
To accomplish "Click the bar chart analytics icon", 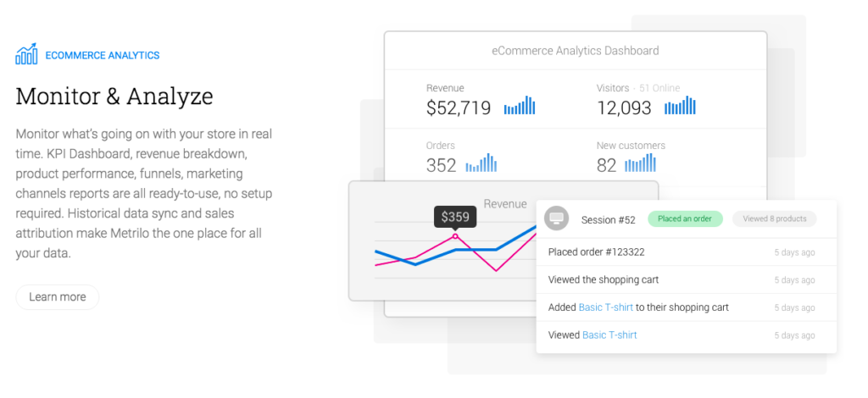I will 26,53.
